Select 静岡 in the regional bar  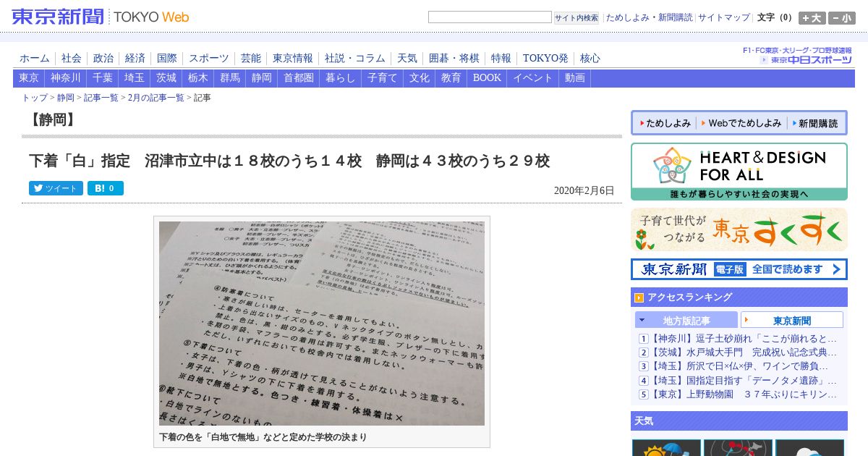click(262, 78)
